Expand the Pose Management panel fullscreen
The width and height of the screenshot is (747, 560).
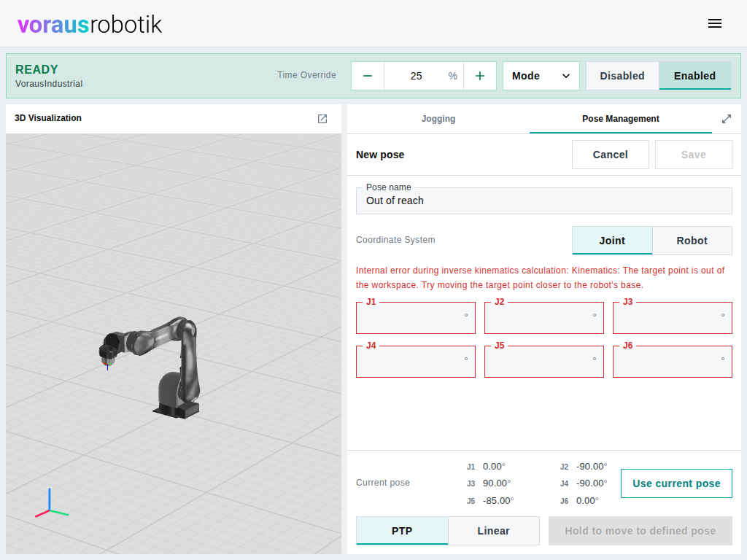726,119
